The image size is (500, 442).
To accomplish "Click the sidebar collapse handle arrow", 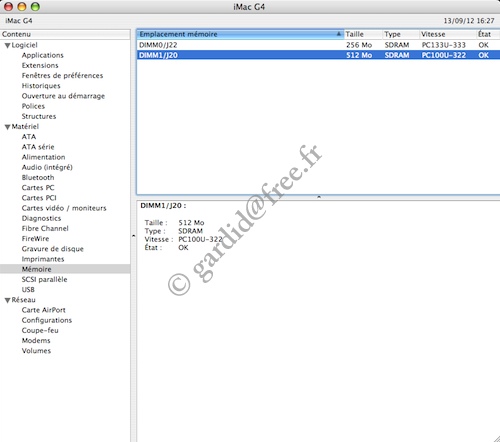I will [133, 236].
